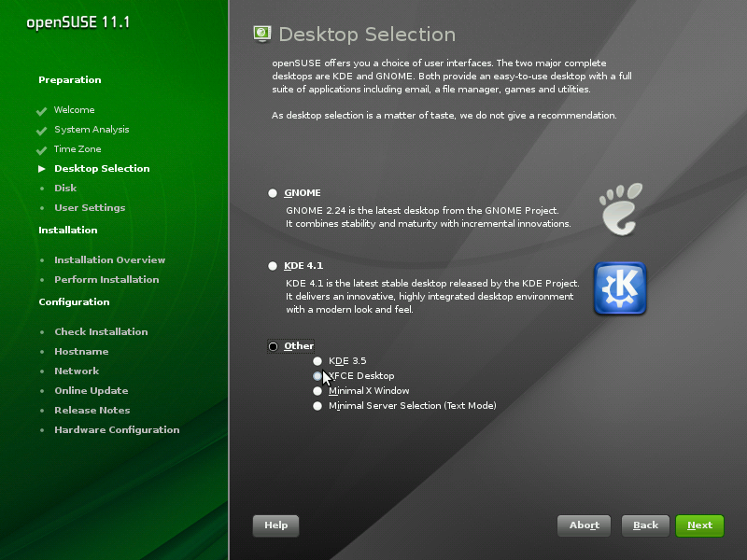
Task: Click the Online Update sidebar step
Action: click(x=91, y=390)
